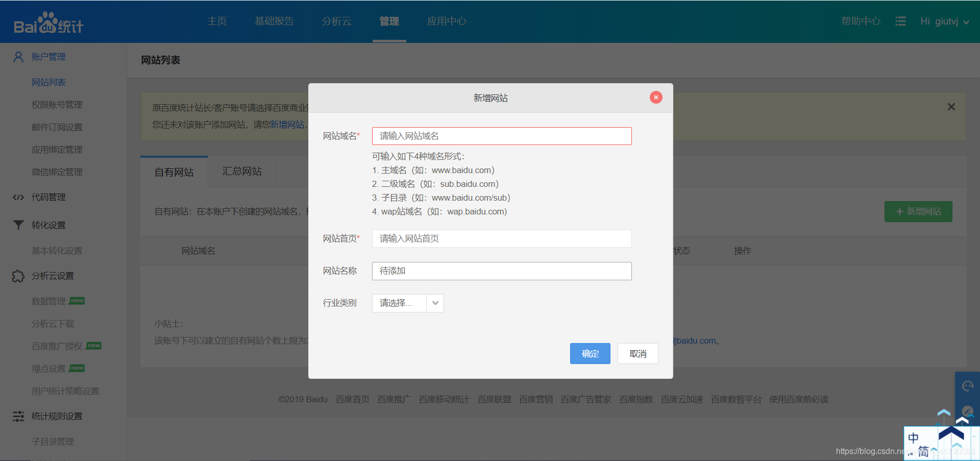Open feedback pencil icon
This screenshot has width=980, height=461.
967,411
